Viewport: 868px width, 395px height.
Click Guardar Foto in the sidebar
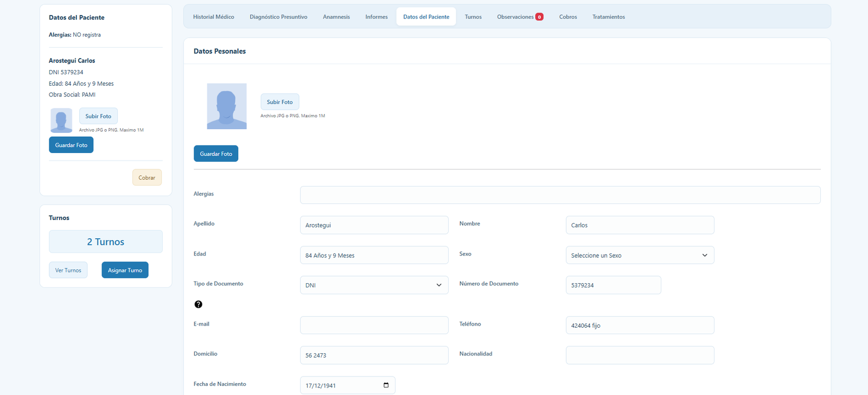(71, 145)
